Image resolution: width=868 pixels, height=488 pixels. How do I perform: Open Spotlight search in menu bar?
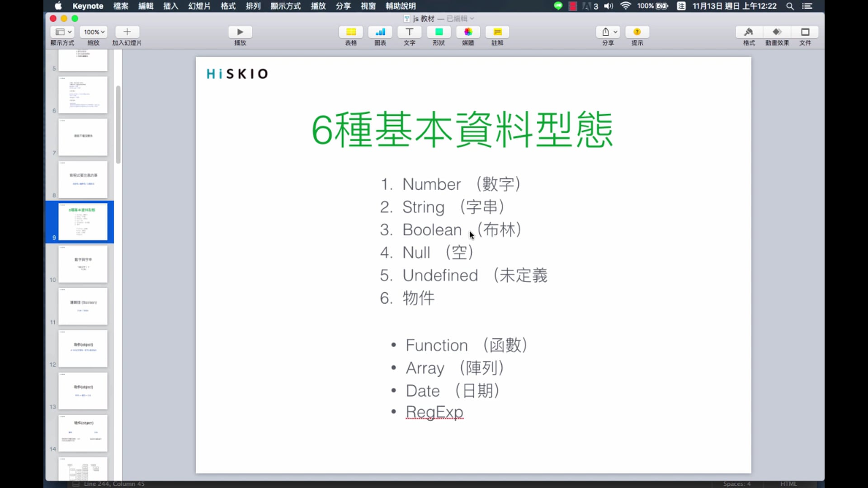[790, 6]
